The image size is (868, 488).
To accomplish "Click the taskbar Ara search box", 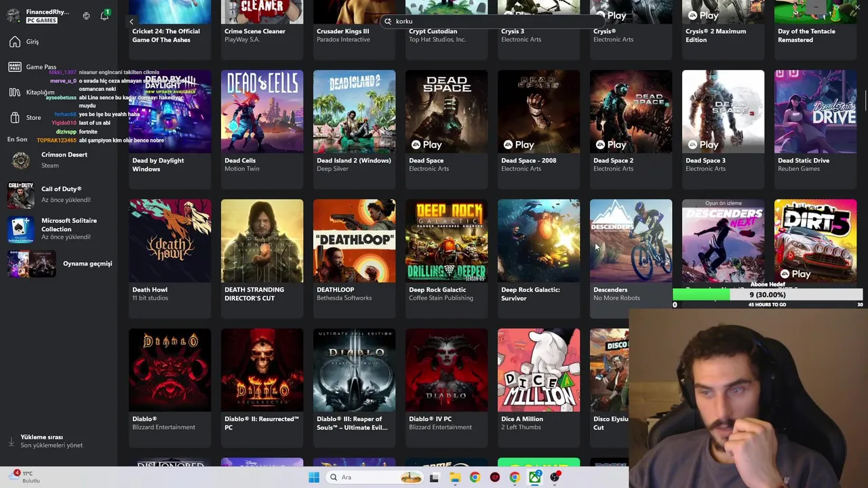I will click(374, 477).
